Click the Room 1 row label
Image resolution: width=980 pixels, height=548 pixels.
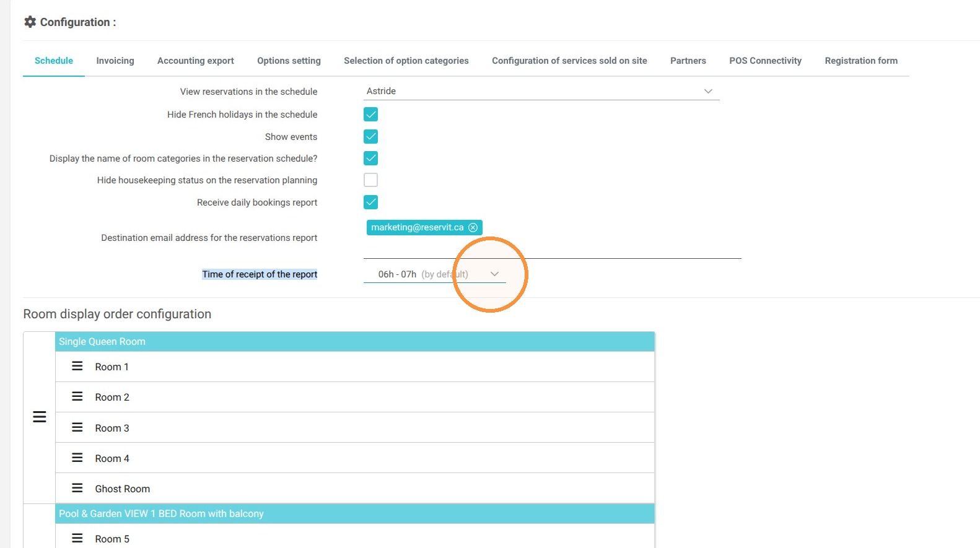click(x=112, y=367)
